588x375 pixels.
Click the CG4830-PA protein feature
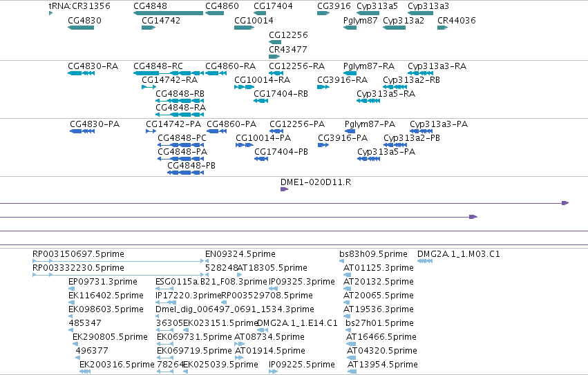(82, 131)
